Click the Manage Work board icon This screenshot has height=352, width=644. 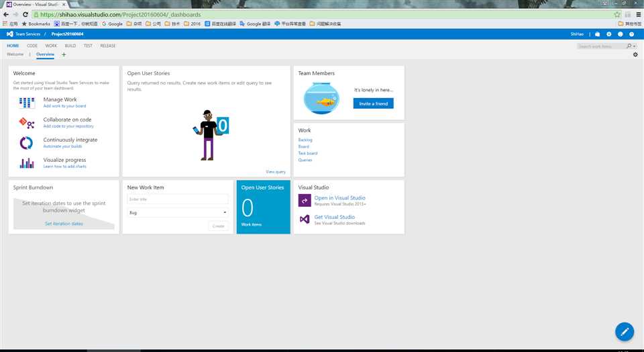click(27, 102)
